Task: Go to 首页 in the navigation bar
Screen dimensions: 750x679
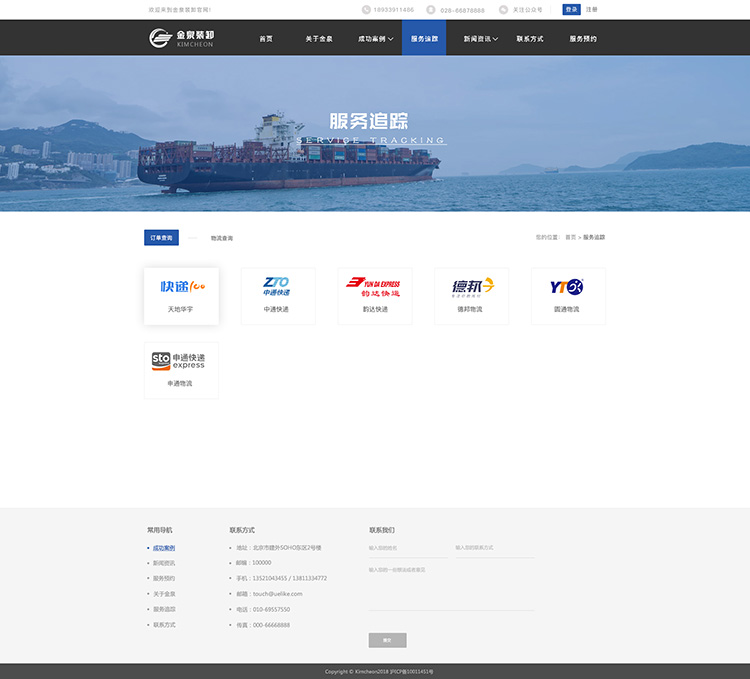Action: [x=266, y=39]
